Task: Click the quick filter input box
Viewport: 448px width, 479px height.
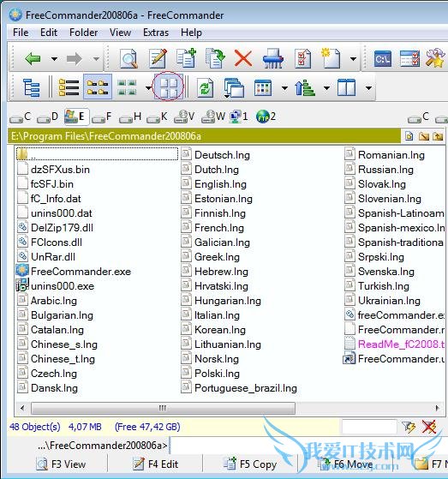Action: pos(369,427)
